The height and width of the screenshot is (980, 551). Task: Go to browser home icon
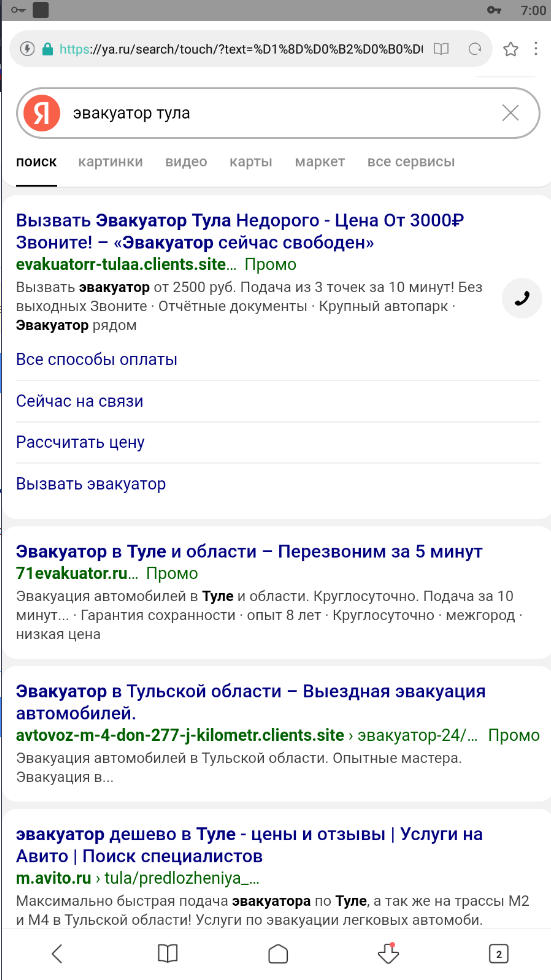(x=277, y=954)
